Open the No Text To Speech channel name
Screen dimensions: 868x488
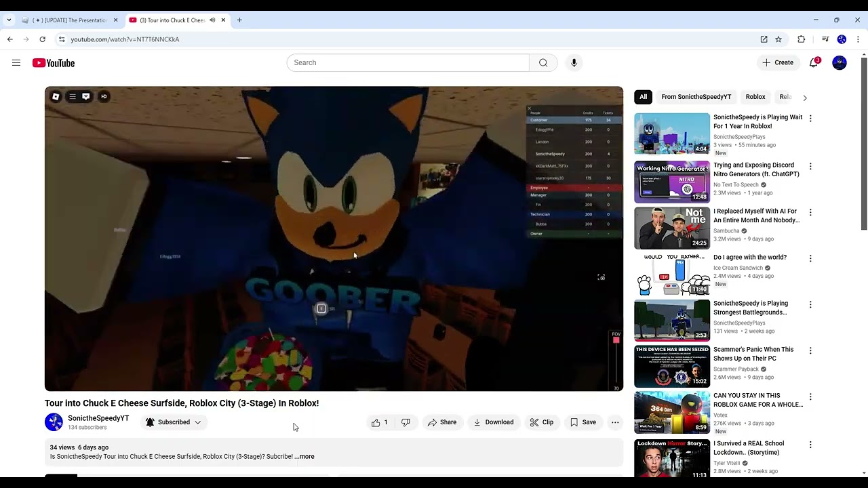(x=736, y=185)
